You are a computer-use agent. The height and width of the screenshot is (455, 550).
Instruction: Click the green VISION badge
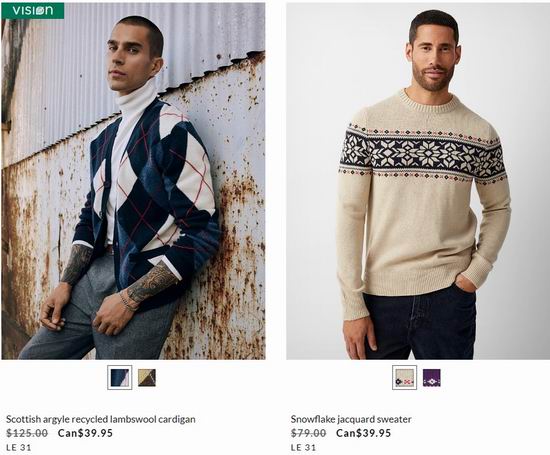(x=33, y=11)
